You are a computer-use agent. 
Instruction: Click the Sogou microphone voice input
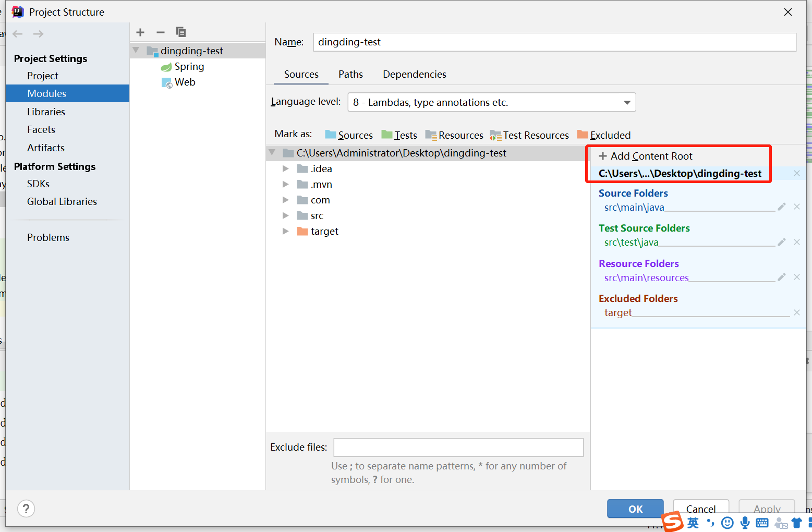point(745,523)
